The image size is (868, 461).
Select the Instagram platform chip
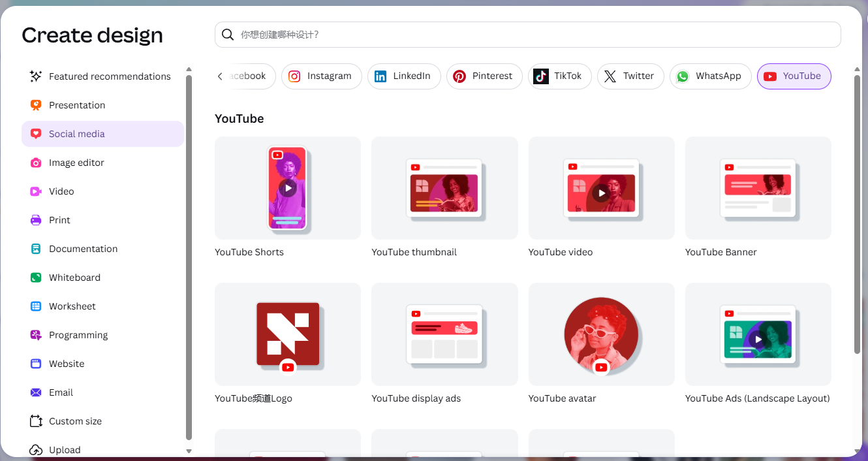pos(322,76)
